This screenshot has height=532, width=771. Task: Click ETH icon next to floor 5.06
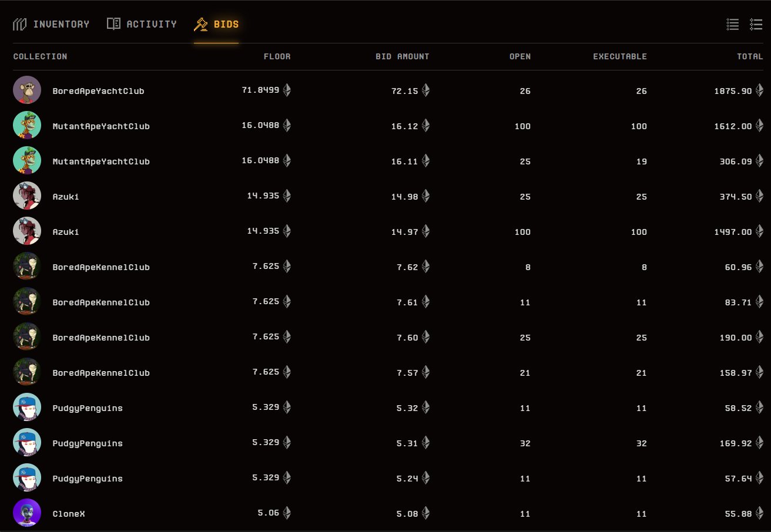pyautogui.click(x=287, y=513)
